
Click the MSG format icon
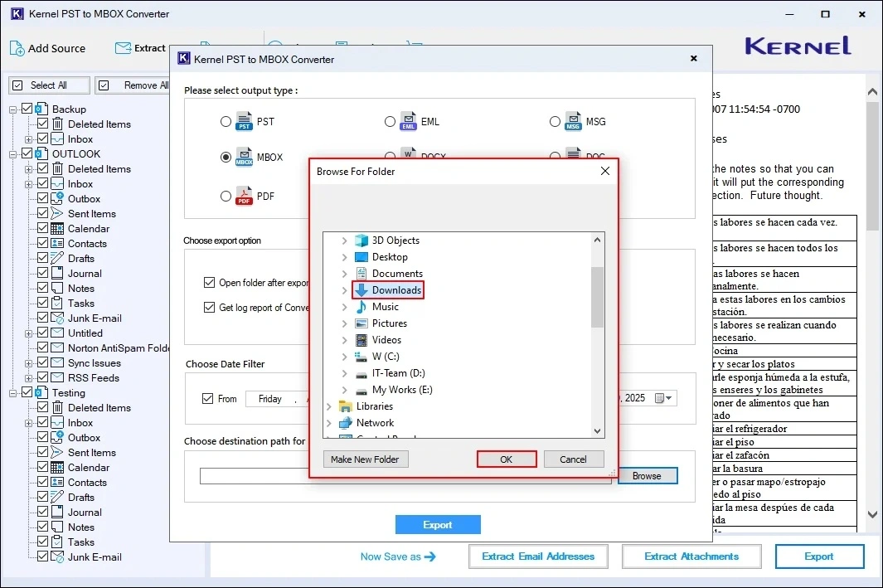pyautogui.click(x=575, y=121)
